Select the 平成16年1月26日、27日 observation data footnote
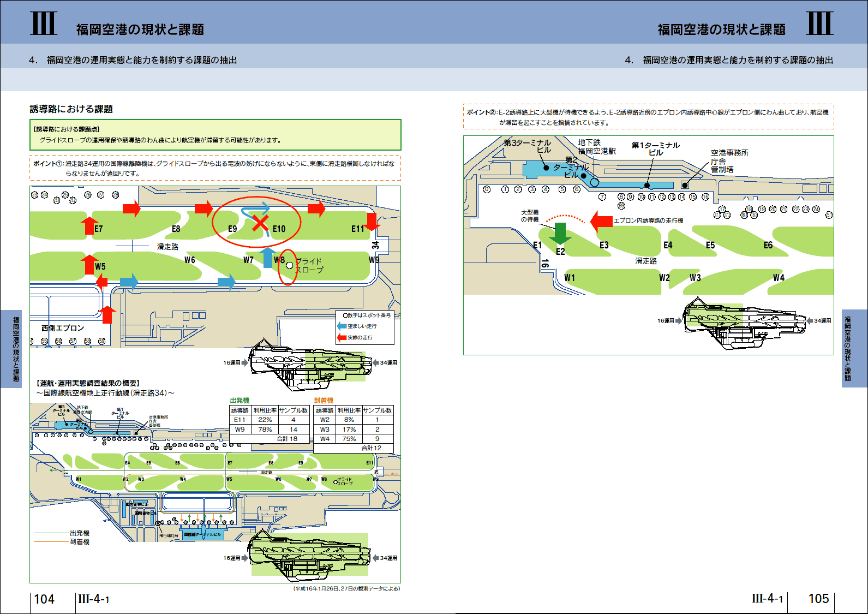This screenshot has width=868, height=614. [347, 588]
